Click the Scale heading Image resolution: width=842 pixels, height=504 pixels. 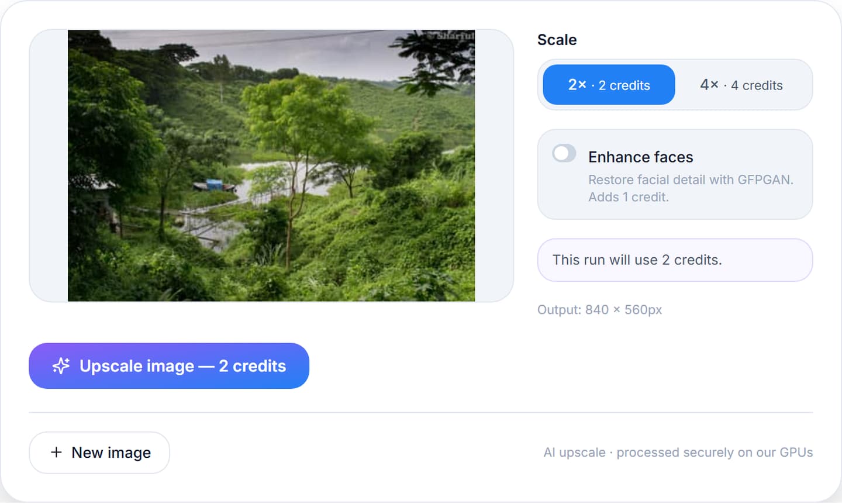pyautogui.click(x=557, y=40)
